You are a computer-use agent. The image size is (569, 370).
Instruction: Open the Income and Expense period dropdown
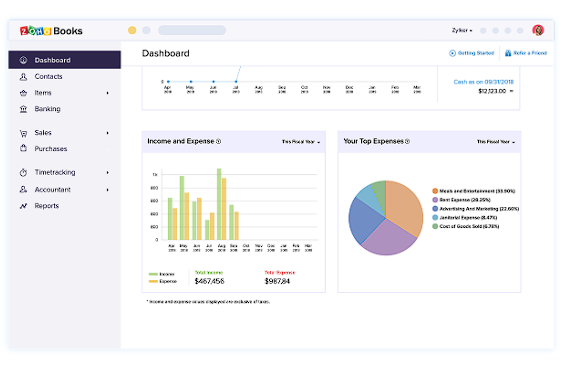pos(301,142)
